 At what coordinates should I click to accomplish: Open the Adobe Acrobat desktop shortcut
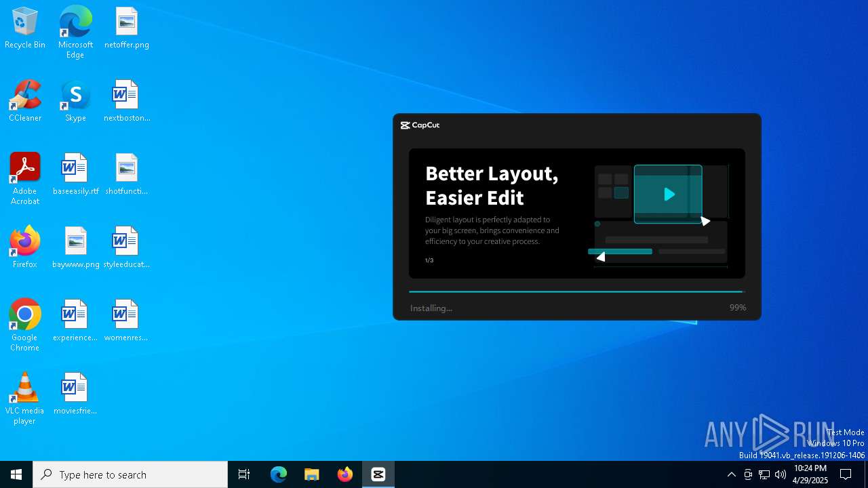pos(25,179)
